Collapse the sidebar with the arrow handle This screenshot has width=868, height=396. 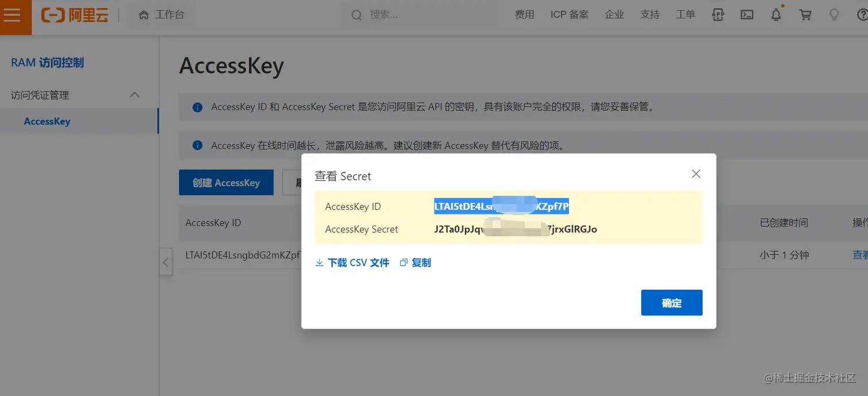tap(165, 263)
